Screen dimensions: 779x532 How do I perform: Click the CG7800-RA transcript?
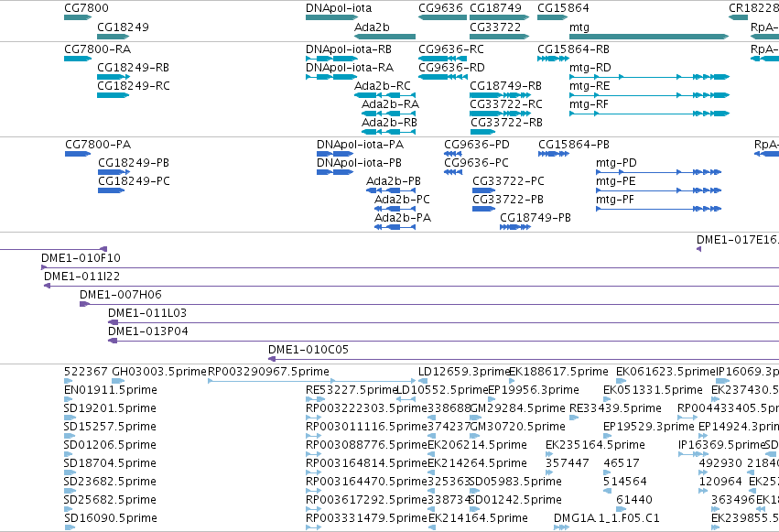click(78, 59)
